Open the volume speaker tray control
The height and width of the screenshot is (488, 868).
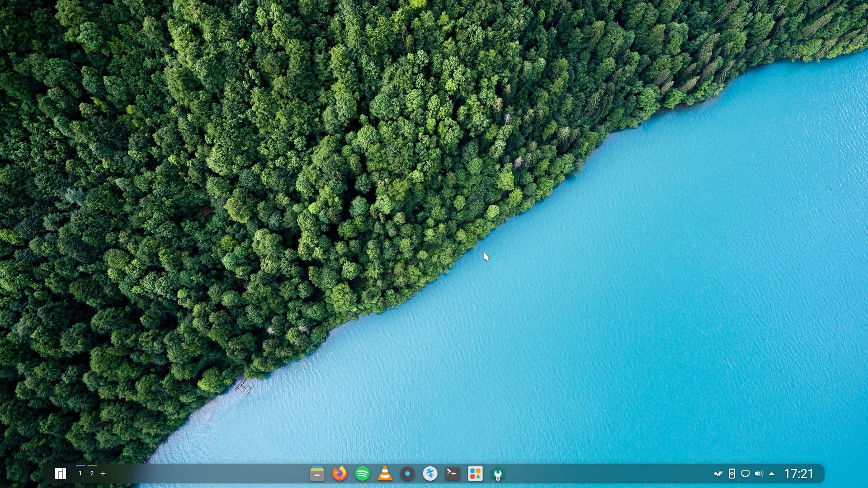[x=759, y=474]
